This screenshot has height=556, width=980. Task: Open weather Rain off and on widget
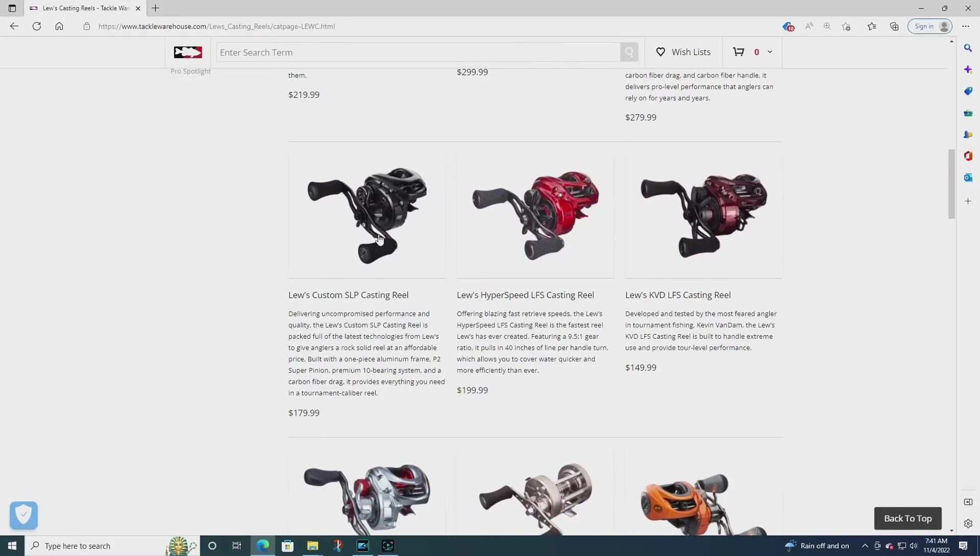pos(817,546)
